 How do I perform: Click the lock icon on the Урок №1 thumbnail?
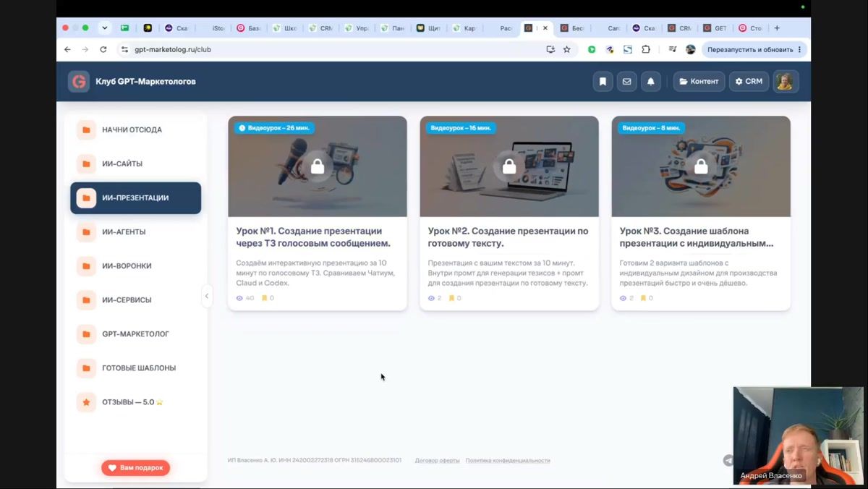317,166
